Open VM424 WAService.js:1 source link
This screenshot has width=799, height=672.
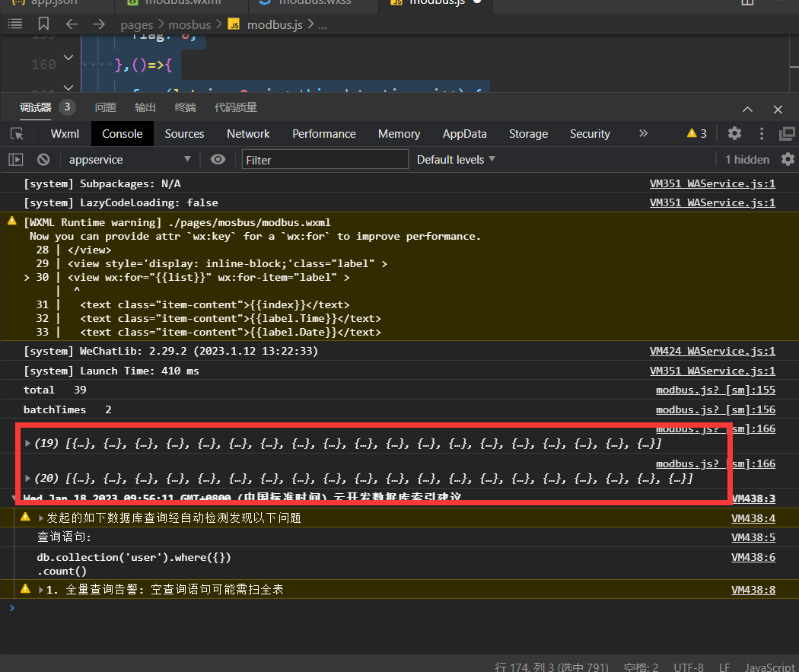(x=712, y=352)
